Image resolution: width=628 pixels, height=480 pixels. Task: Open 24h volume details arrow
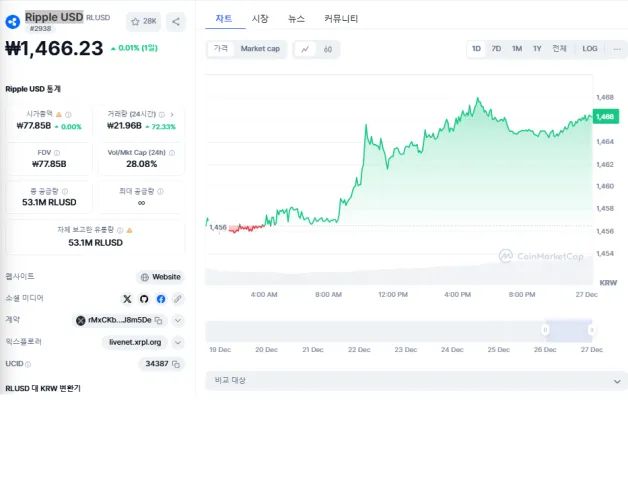tap(172, 115)
